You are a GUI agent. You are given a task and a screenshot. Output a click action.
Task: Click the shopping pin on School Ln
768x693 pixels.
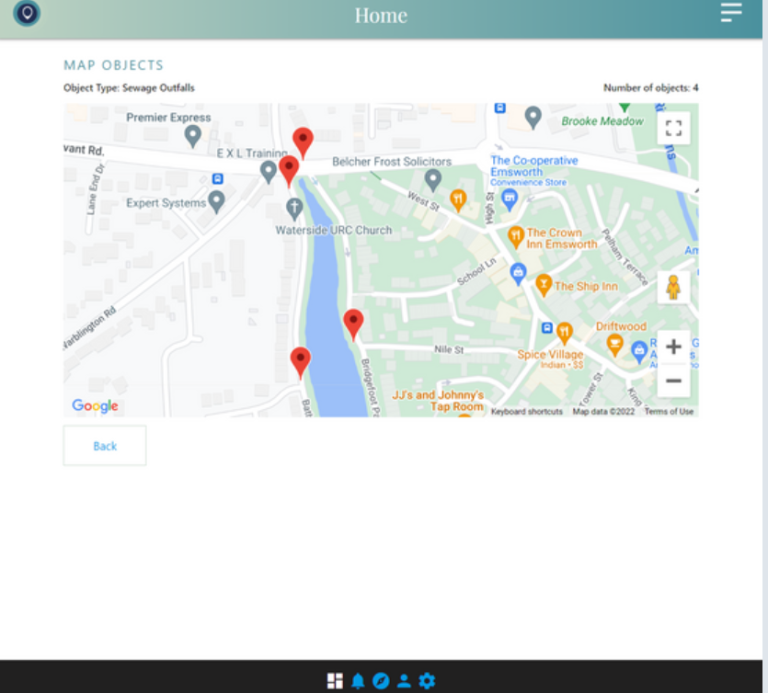[x=518, y=274]
